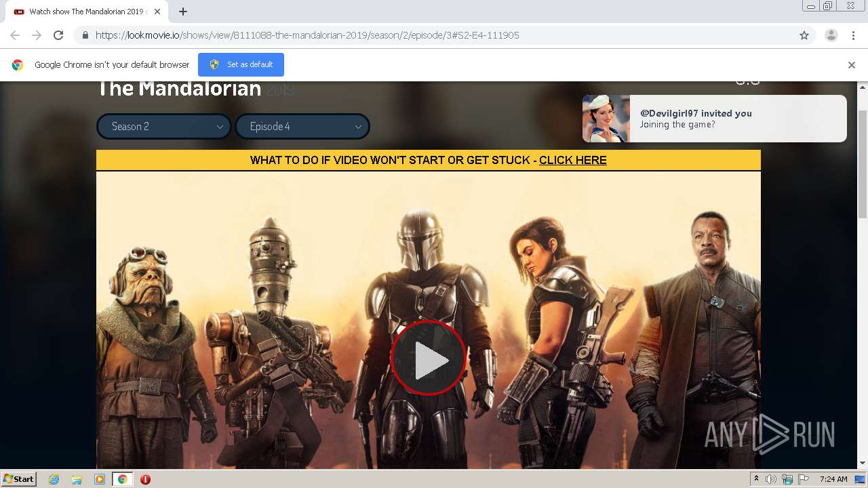The width and height of the screenshot is (868, 488).
Task: Open the Chrome profile avatar menu
Action: pyautogui.click(x=831, y=35)
